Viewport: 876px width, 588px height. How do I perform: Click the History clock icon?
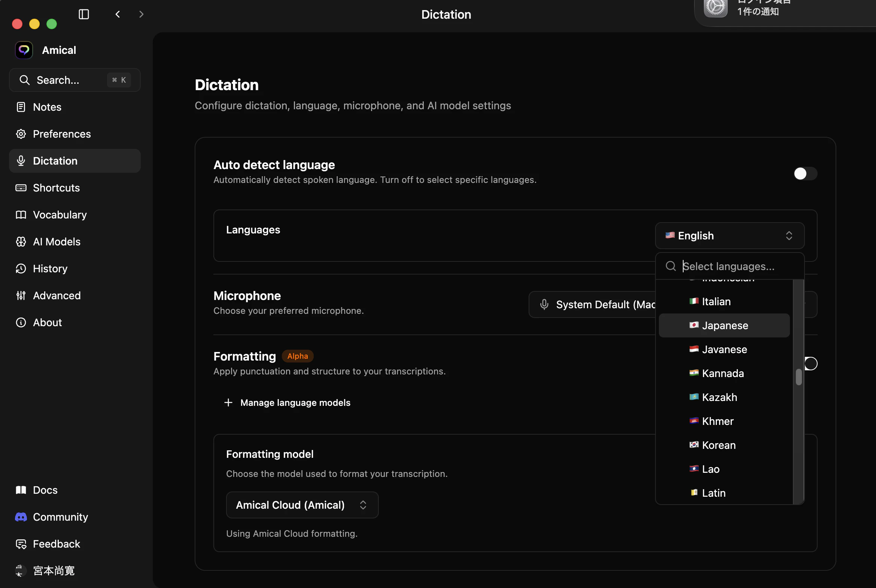click(x=21, y=269)
